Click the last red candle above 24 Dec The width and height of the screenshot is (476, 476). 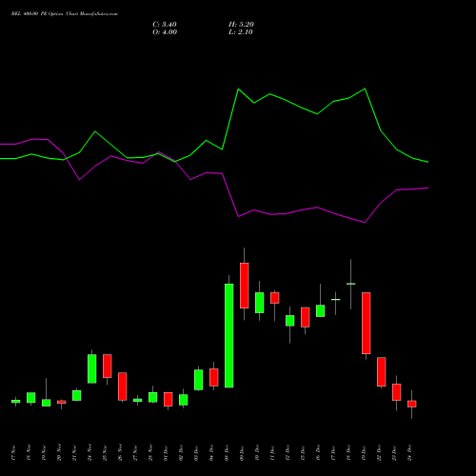[412, 404]
